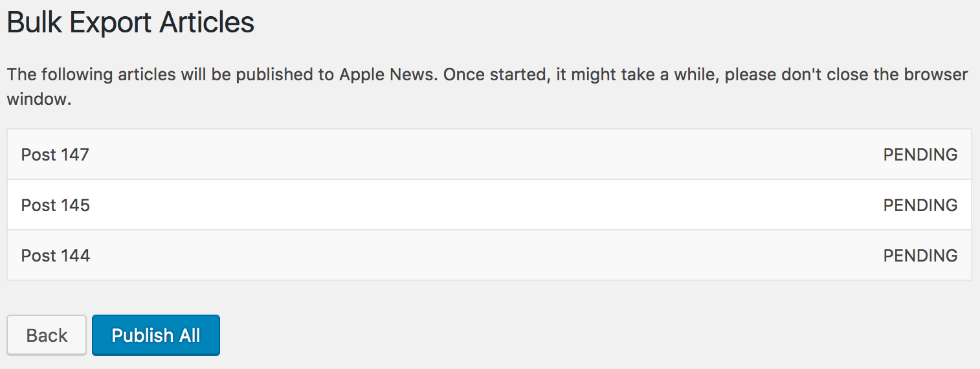Click the Publish All button
This screenshot has width=980, height=369.
[156, 335]
